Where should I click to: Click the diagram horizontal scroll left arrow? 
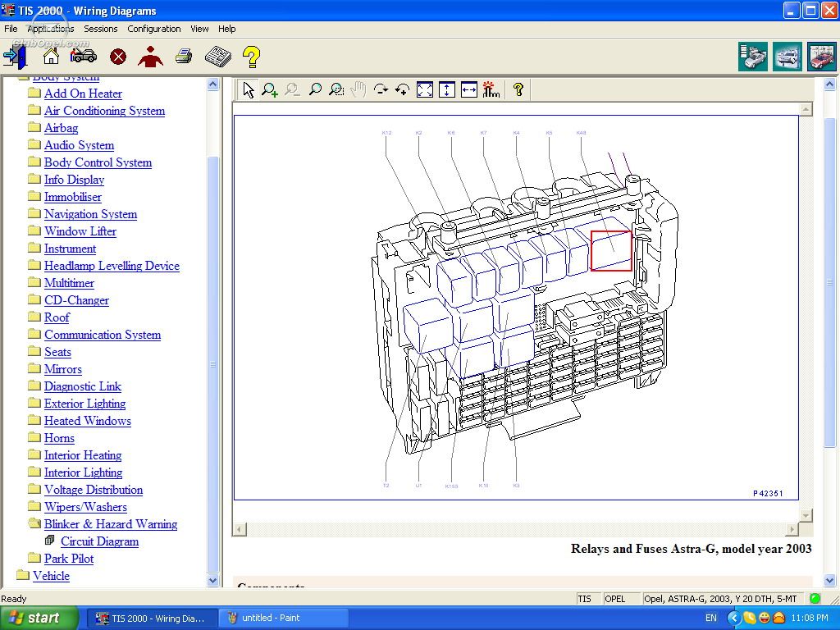[240, 529]
